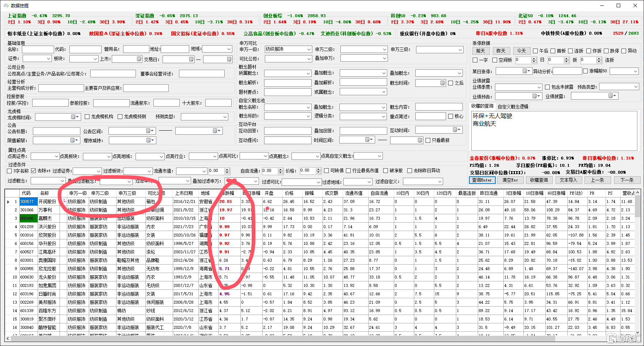The height and width of the screenshot is (346, 644).
Task: Click the 今天 button
Action: click(x=521, y=51)
